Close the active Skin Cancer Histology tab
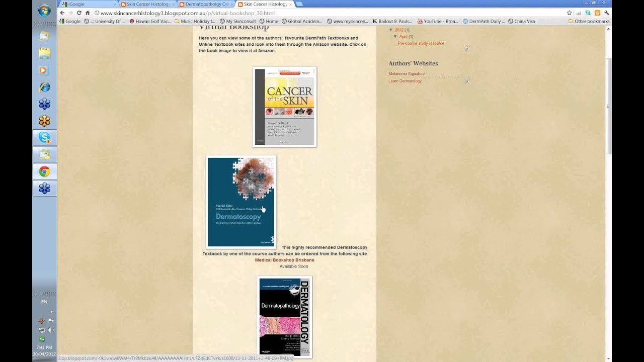The width and height of the screenshot is (644, 362). (x=290, y=4)
